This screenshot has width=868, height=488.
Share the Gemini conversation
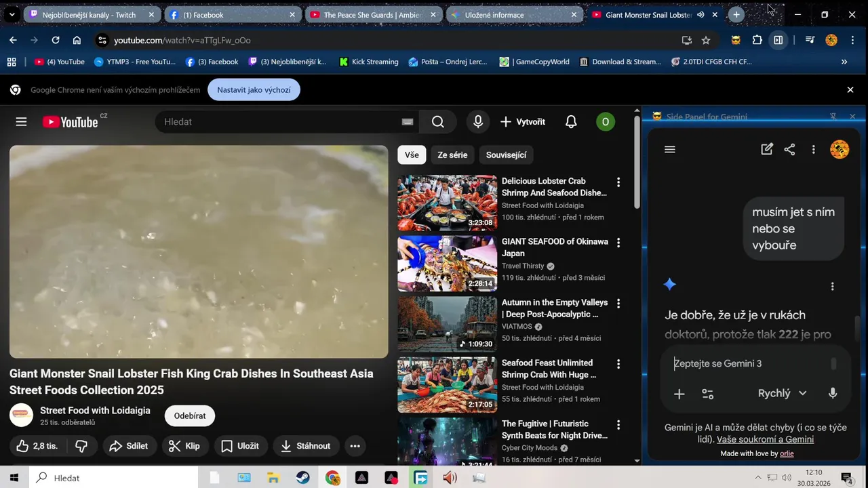pyautogui.click(x=789, y=150)
